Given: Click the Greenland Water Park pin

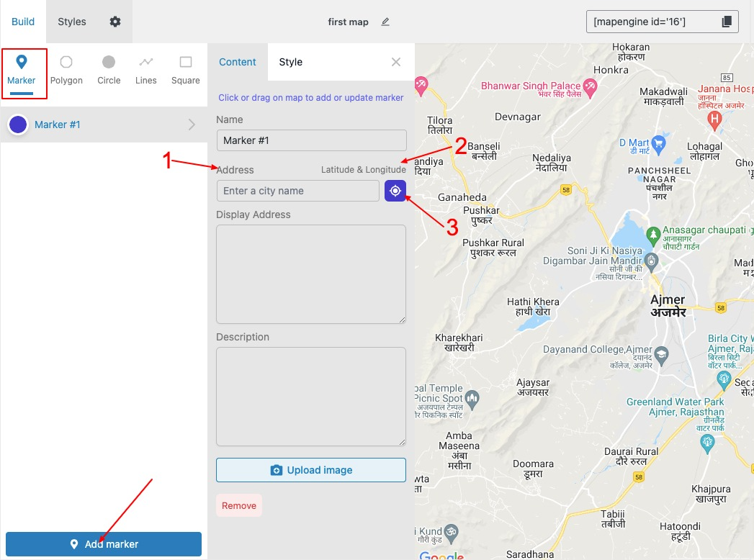Looking at the screenshot, I should 707,443.
